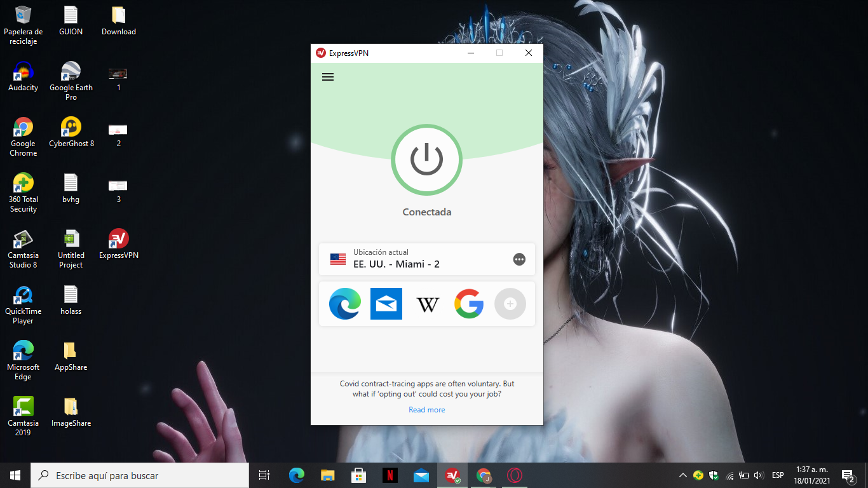Select the GUION file on desktop
The width and height of the screenshot is (868, 488).
click(71, 20)
